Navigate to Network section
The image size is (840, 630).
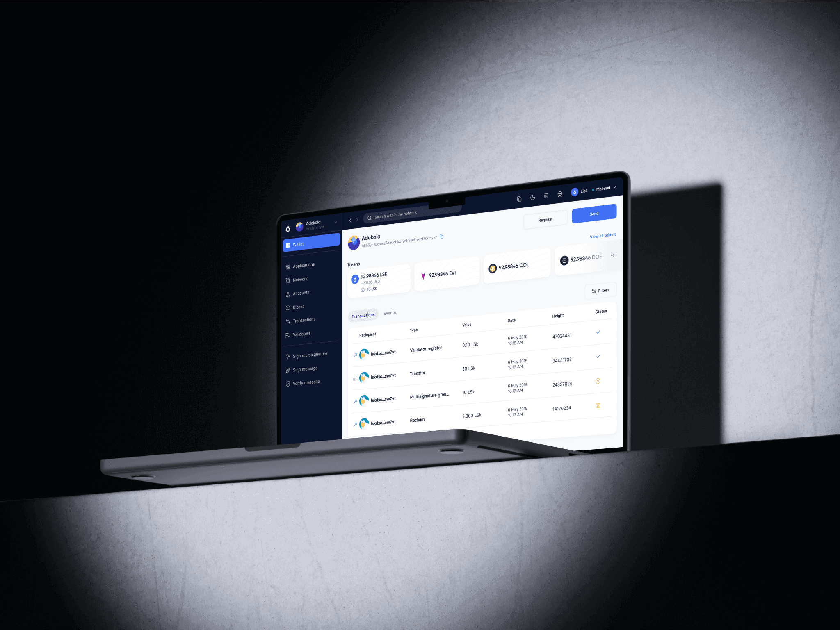coord(300,281)
